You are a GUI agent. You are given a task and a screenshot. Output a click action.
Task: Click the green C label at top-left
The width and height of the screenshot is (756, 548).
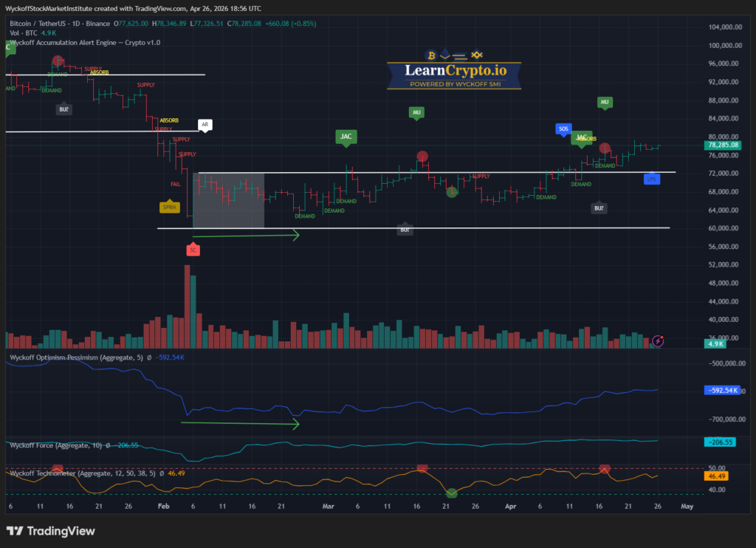pos(9,47)
